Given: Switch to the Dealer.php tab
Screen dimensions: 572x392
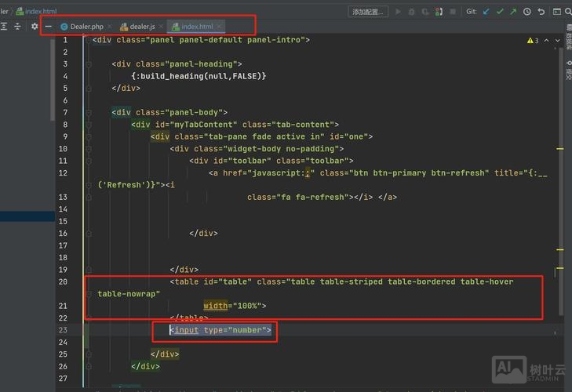Looking at the screenshot, I should [x=86, y=27].
